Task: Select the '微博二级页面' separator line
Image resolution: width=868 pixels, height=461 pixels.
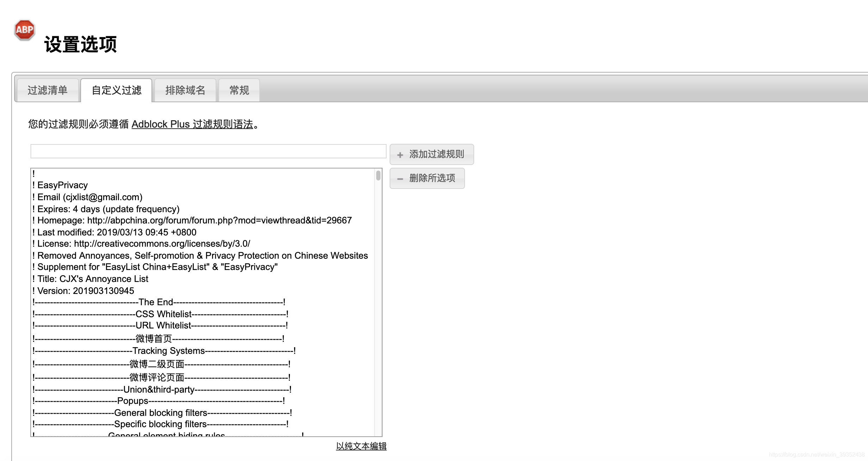Action: pyautogui.click(x=203, y=364)
